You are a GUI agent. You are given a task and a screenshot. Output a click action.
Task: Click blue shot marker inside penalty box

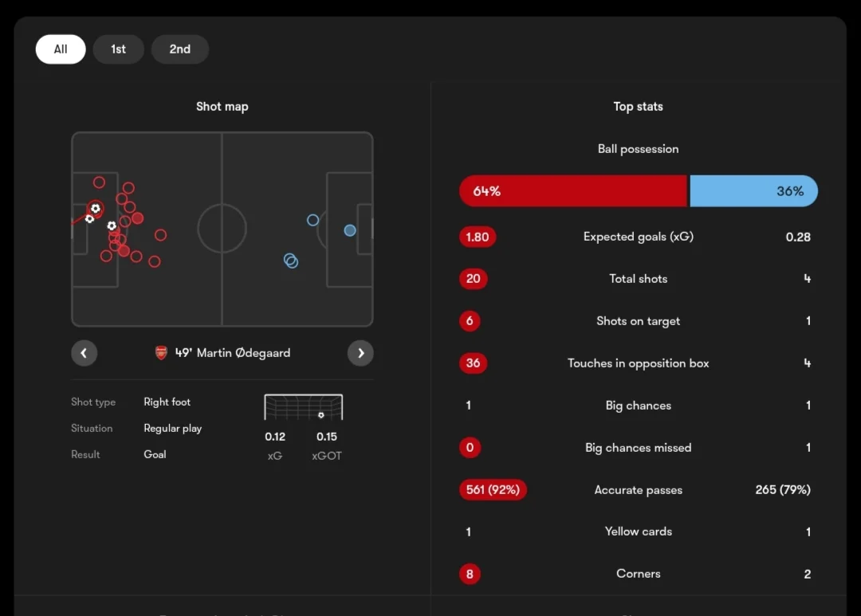350,230
